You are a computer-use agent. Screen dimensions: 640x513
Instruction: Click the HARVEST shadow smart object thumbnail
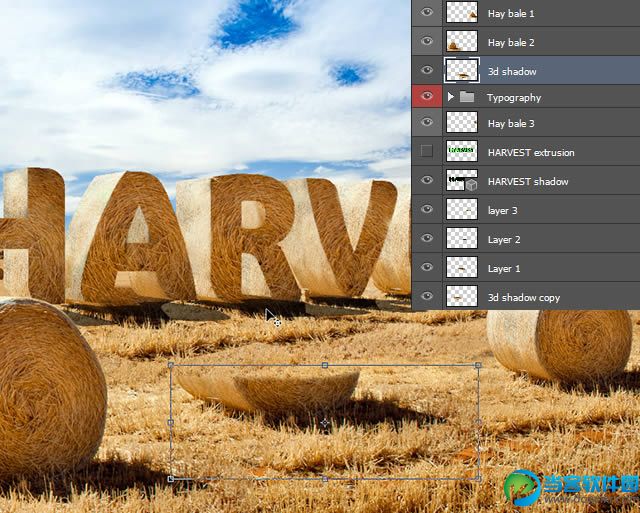pos(462,180)
